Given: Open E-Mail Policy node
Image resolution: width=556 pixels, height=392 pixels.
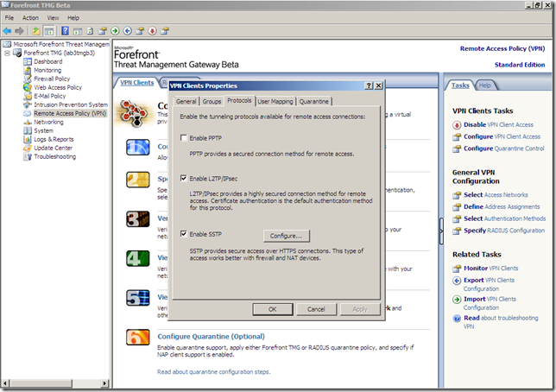Looking at the screenshot, I should (x=50, y=96).
